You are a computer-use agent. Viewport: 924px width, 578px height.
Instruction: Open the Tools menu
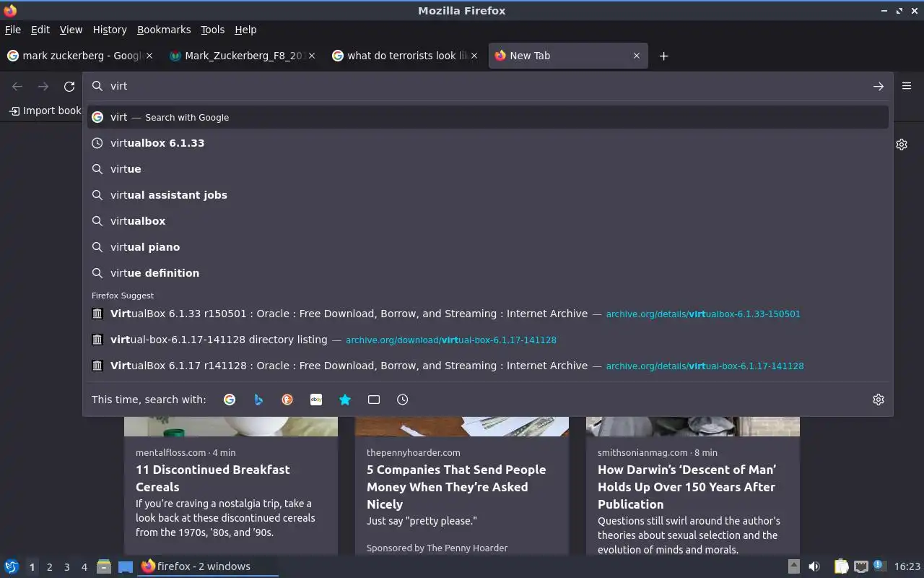213,30
